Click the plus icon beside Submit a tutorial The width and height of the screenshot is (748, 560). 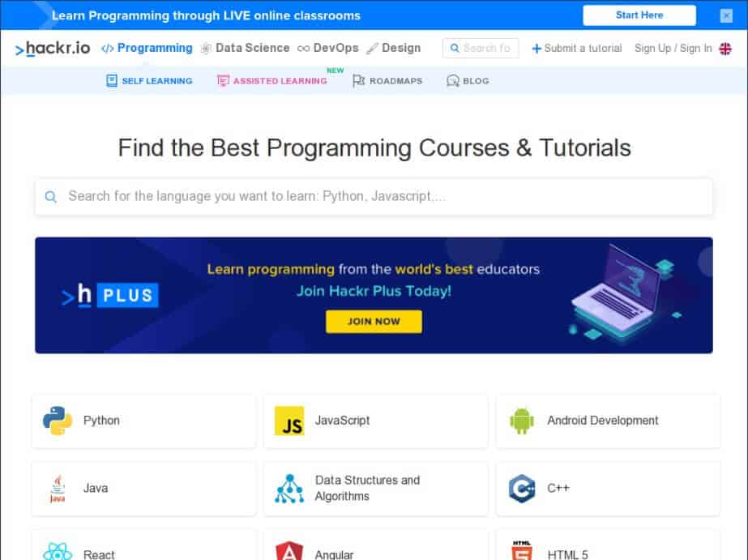pos(536,48)
